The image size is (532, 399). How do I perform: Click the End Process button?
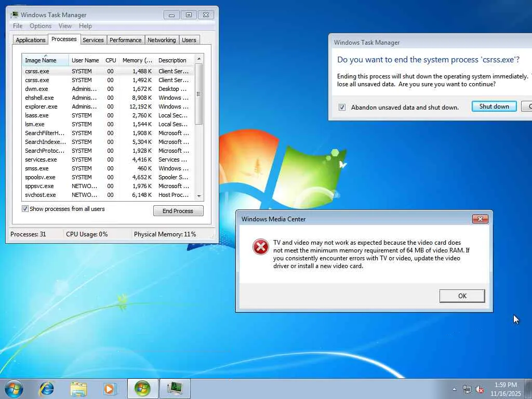(x=178, y=211)
